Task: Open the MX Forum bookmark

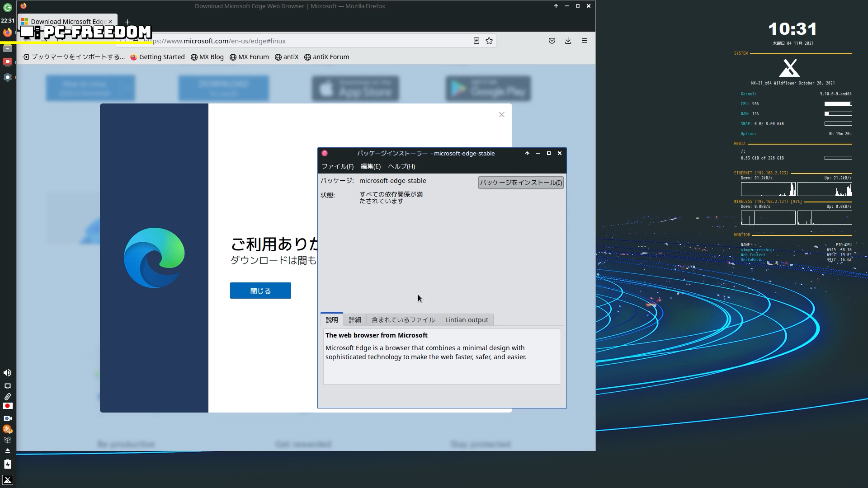Action: (x=249, y=57)
